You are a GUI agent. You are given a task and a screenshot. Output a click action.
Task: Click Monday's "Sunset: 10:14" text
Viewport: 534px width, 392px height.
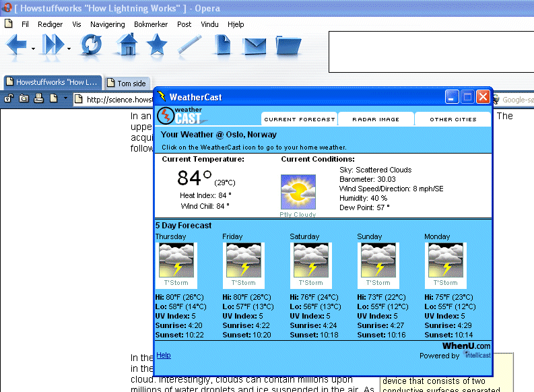click(448, 335)
